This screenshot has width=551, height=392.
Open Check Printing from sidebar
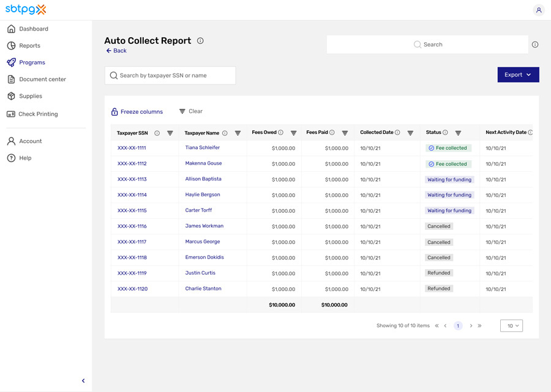click(x=38, y=114)
